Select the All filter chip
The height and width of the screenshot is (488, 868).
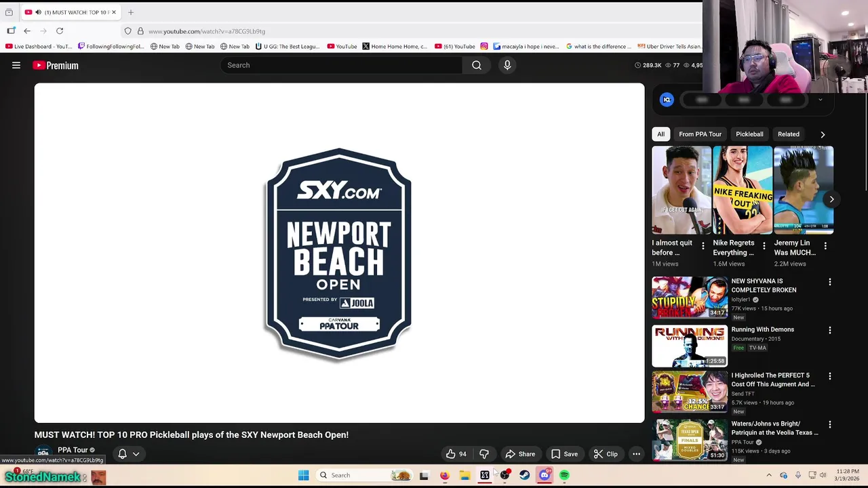tap(660, 134)
